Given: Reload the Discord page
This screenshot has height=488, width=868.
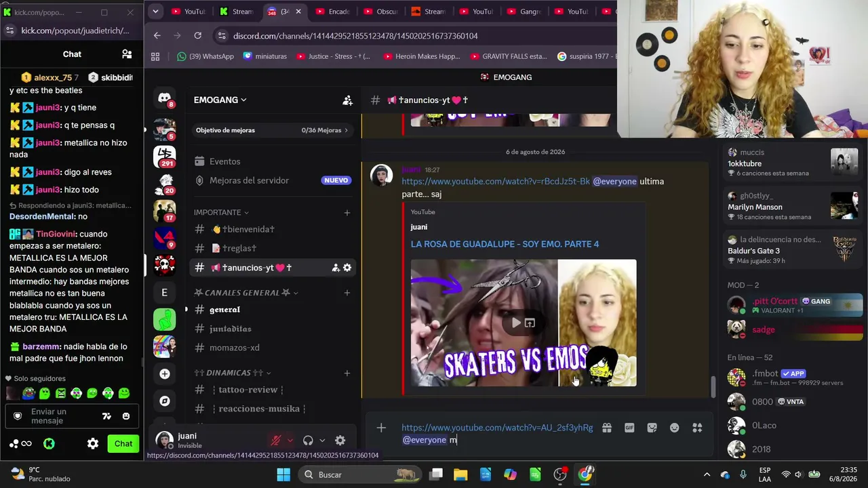Looking at the screenshot, I should pos(197,35).
